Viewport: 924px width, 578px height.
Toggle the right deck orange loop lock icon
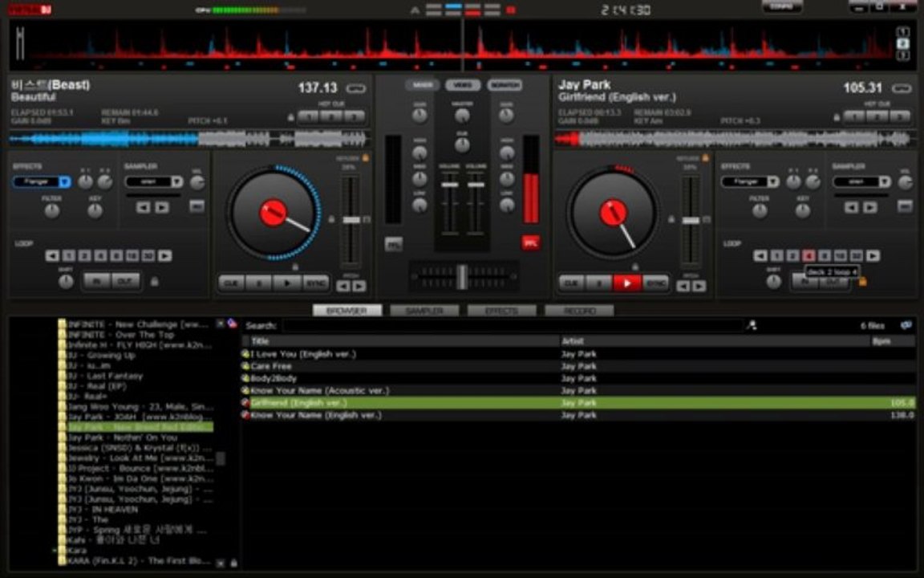pos(863,282)
